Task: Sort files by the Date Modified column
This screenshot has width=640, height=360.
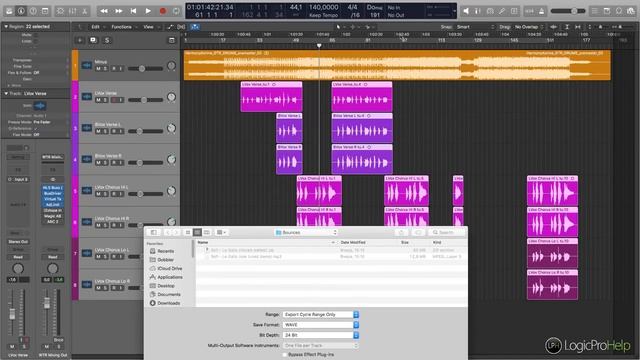Action: (353, 242)
